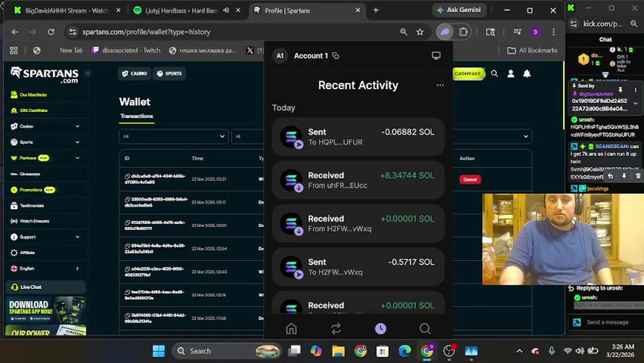Image resolution: width=644 pixels, height=363 pixels.
Task: Reload the Spartans page
Action: 51,32
